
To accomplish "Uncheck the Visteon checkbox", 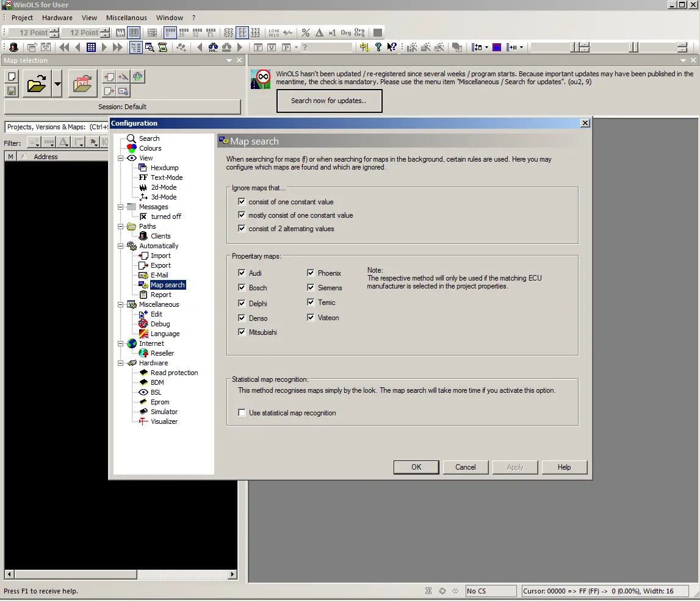I will coord(311,317).
